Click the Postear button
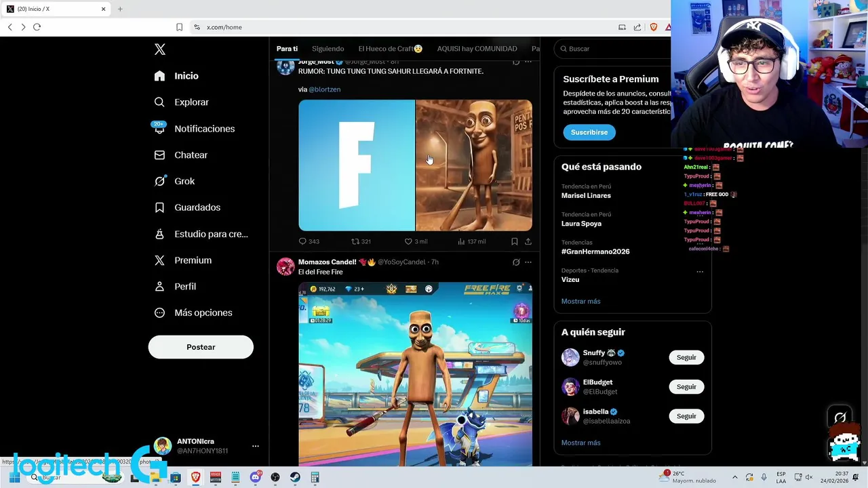The height and width of the screenshot is (488, 868). pos(201,347)
